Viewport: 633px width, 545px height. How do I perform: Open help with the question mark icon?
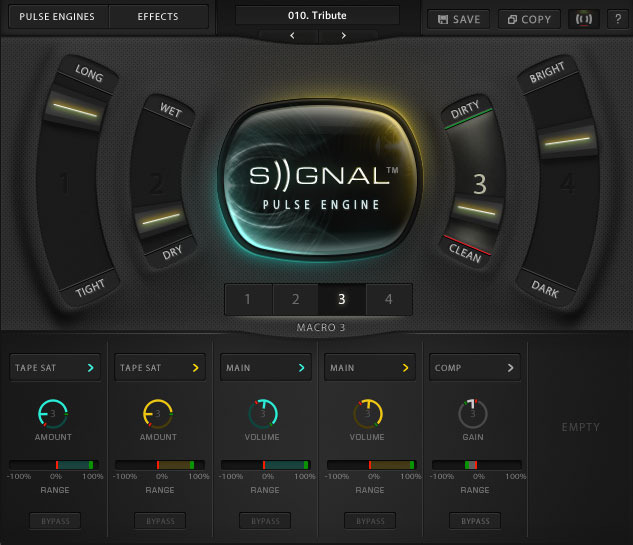618,19
